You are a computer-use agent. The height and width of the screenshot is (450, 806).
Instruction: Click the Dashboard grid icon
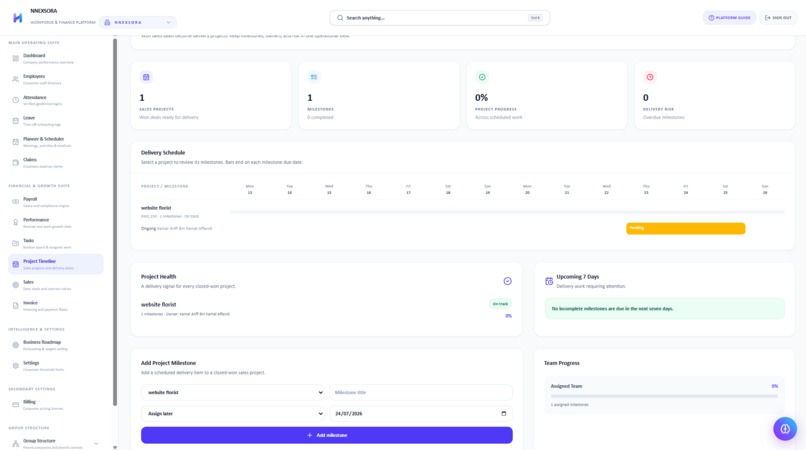click(x=15, y=59)
